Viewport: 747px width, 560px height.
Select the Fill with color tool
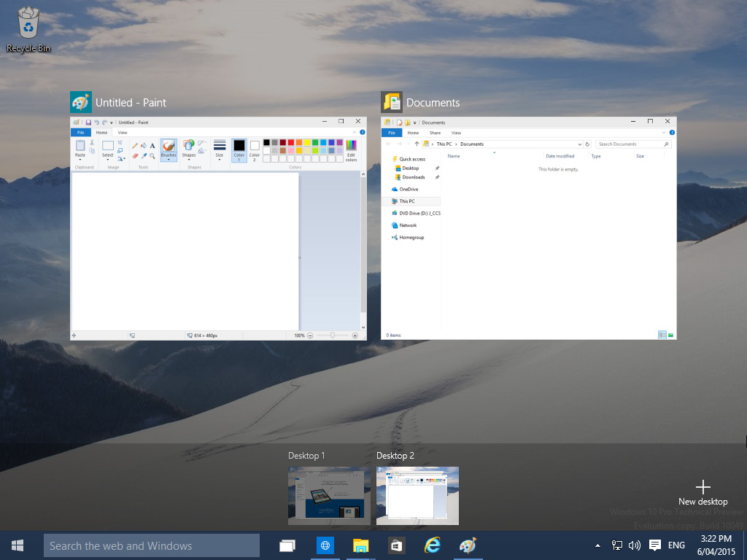point(144,145)
